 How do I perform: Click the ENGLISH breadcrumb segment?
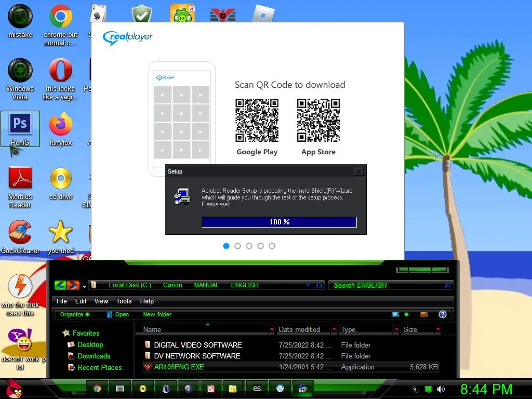pos(245,285)
